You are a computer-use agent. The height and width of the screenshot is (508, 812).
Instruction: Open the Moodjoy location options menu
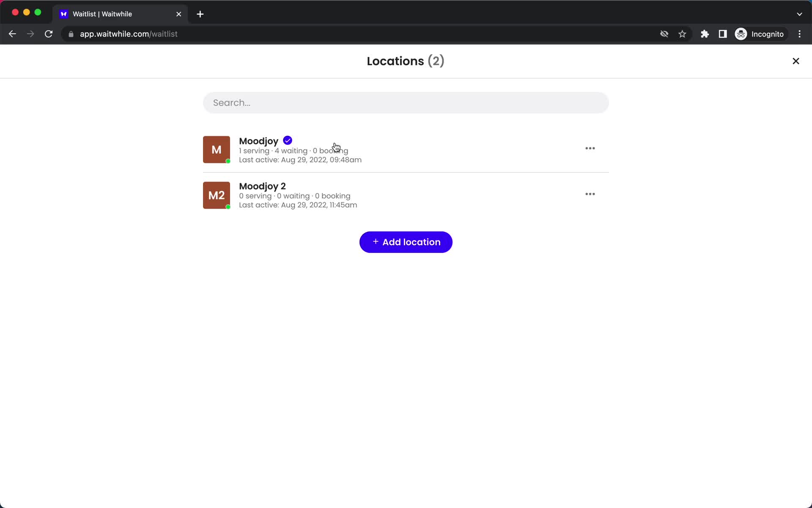pos(590,148)
